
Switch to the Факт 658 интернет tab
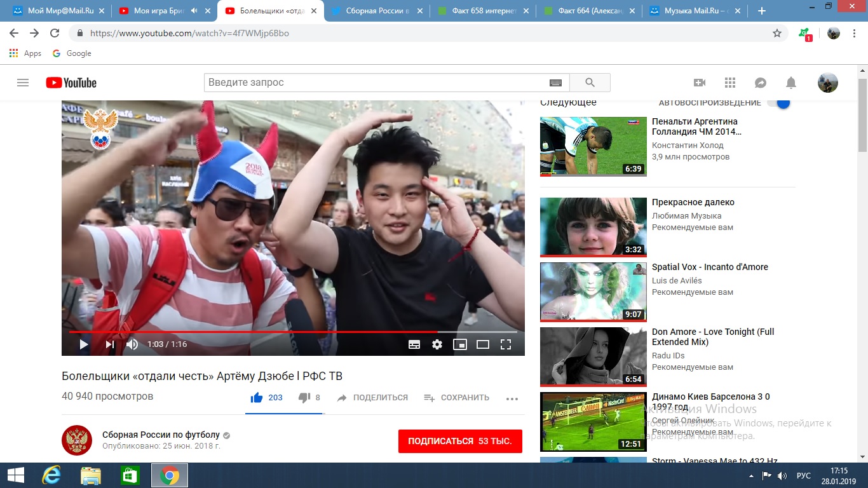coord(482,11)
